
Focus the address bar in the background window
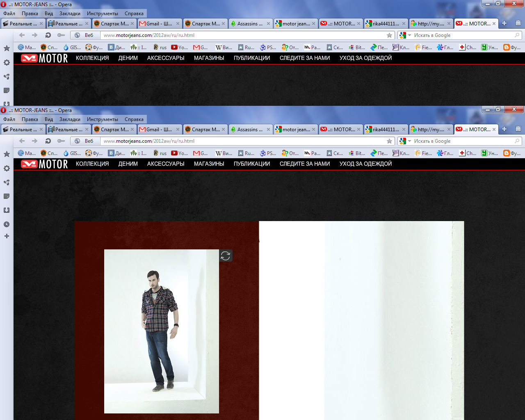[244, 35]
